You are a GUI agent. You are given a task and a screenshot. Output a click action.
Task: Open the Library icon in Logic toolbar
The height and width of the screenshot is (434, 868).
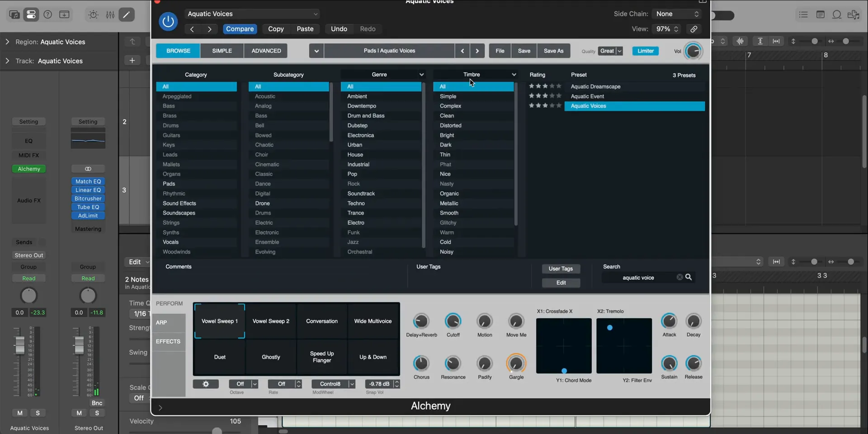click(14, 14)
